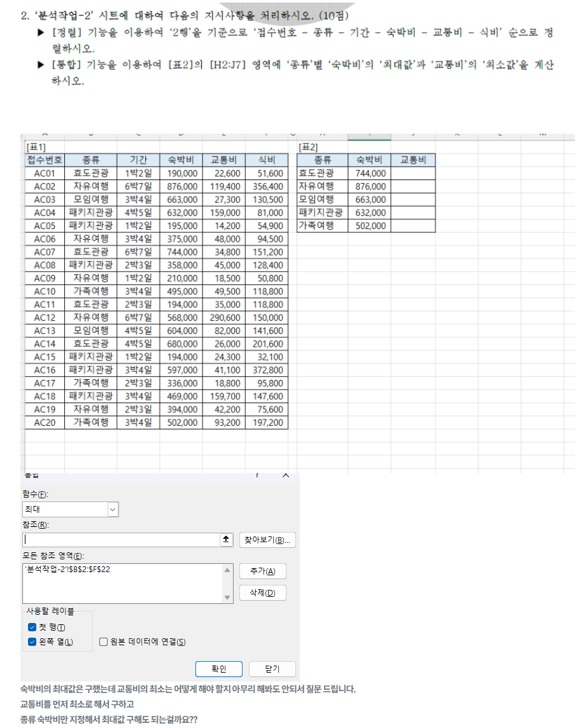578x728 pixels.
Task: Click the 참조 reference input field
Action: pyautogui.click(x=121, y=540)
